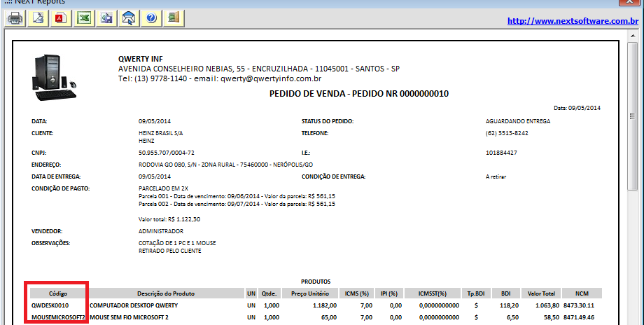This screenshot has width=644, height=325.
Task: Export the report to PDF
Action: coord(61,18)
